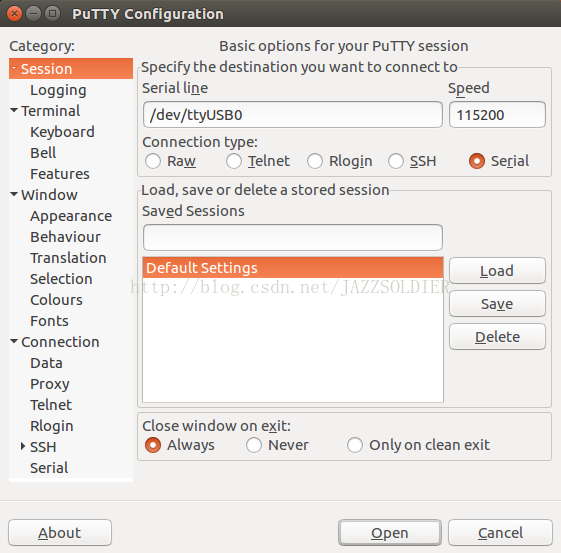This screenshot has width=561, height=553.
Task: Open the Window category
Action: click(x=49, y=195)
